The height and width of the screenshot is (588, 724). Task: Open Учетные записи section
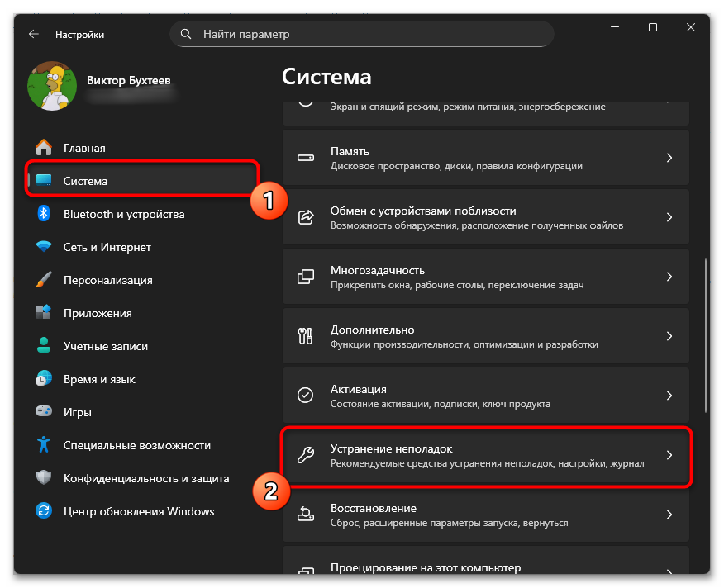(x=106, y=347)
